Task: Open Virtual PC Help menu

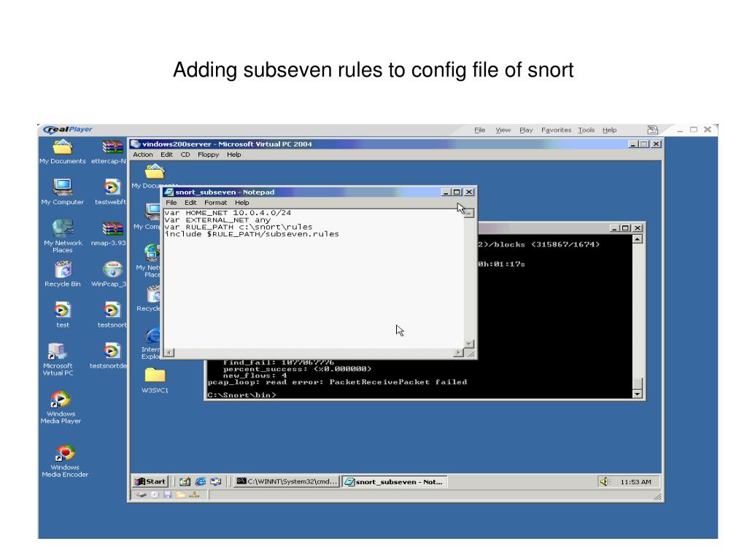Action: click(x=234, y=155)
